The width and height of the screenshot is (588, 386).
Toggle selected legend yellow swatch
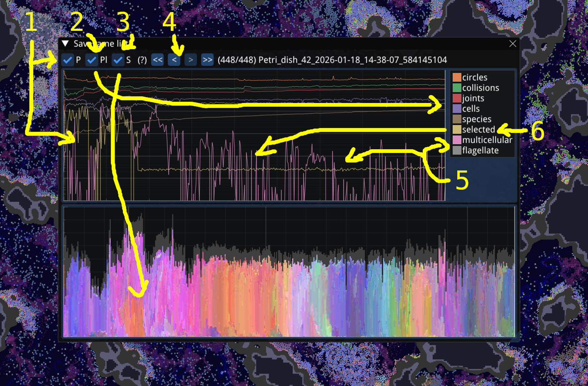(x=457, y=130)
